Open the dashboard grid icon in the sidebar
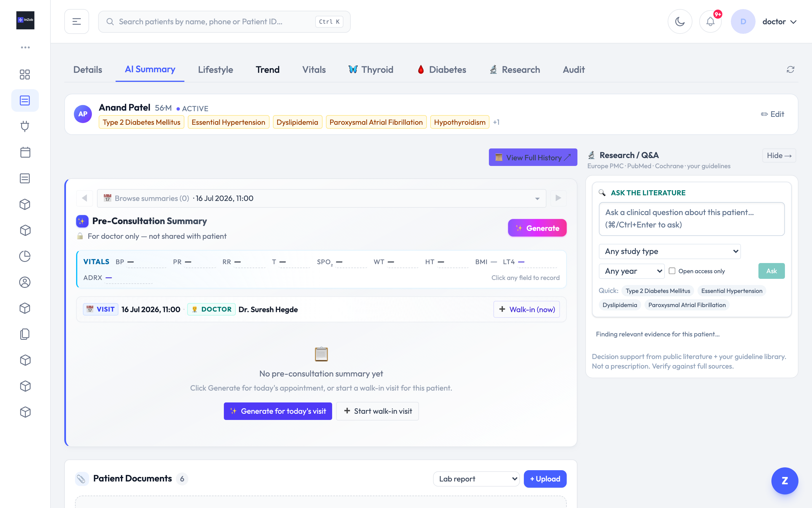Image resolution: width=812 pixels, height=508 pixels. pyautogui.click(x=25, y=74)
